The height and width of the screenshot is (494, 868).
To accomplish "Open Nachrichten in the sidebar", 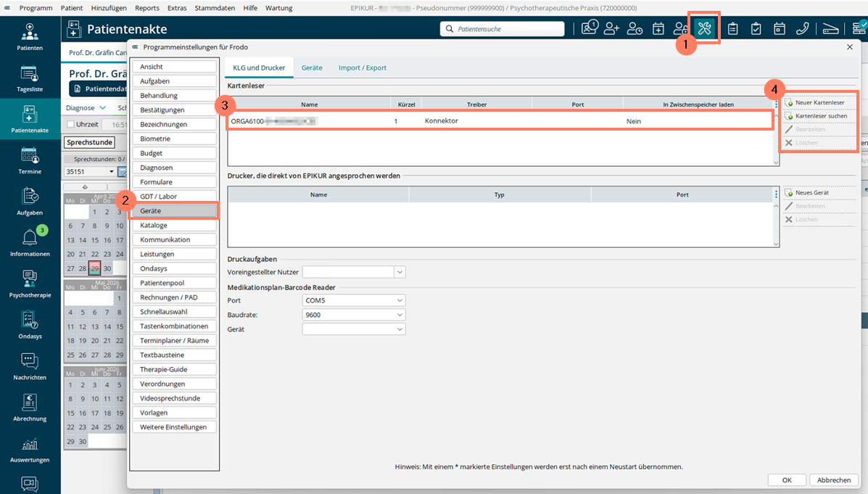I will pyautogui.click(x=30, y=366).
